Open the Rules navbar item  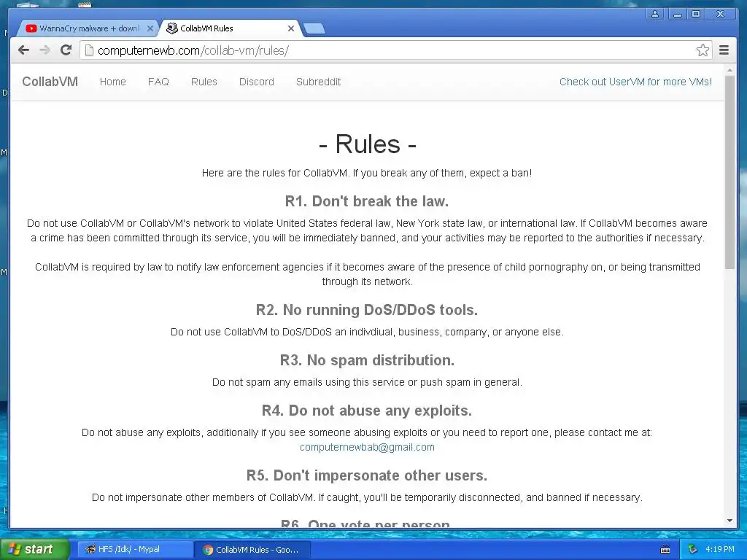click(204, 82)
